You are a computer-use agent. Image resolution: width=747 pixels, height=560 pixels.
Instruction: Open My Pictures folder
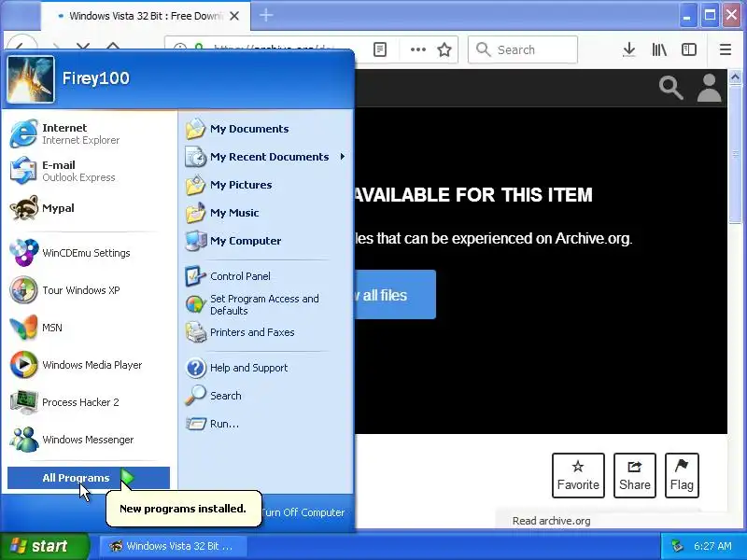coord(266,185)
